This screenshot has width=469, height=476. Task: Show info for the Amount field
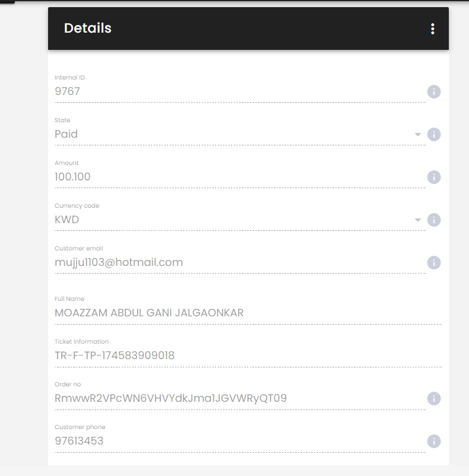click(434, 177)
